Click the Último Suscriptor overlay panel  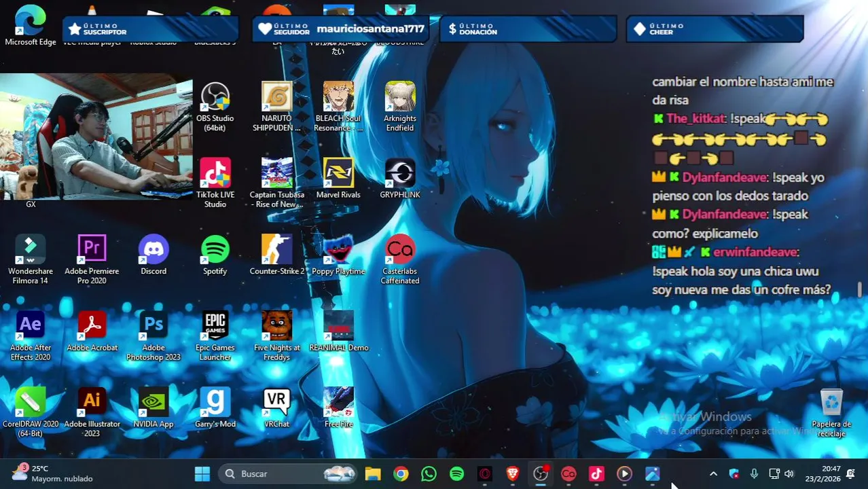pos(151,29)
